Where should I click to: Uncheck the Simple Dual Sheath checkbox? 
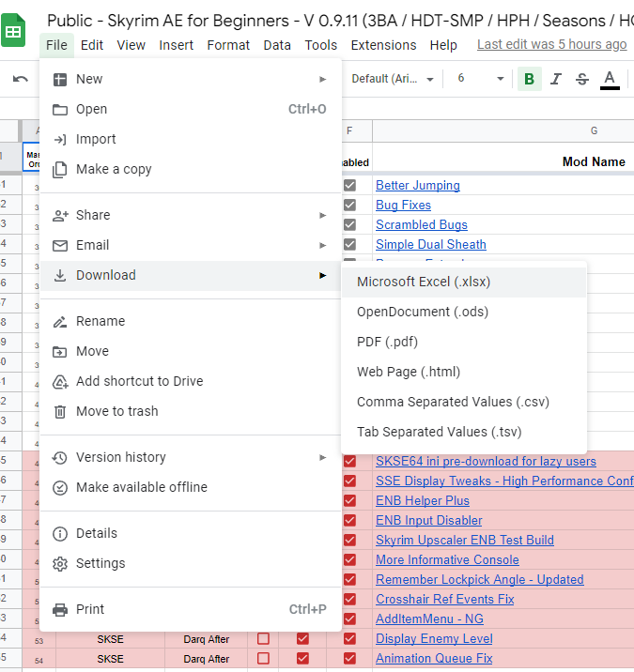(349, 244)
